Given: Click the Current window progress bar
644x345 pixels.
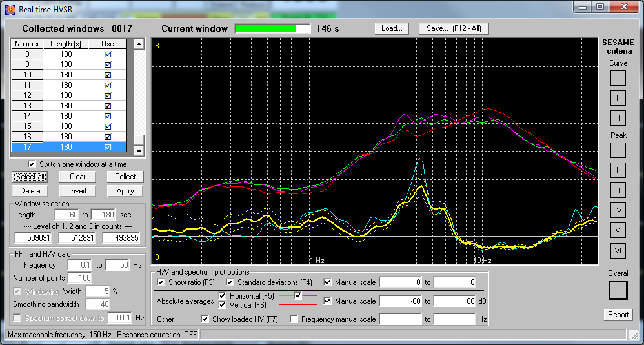Looking at the screenshot, I should pyautogui.click(x=273, y=28).
